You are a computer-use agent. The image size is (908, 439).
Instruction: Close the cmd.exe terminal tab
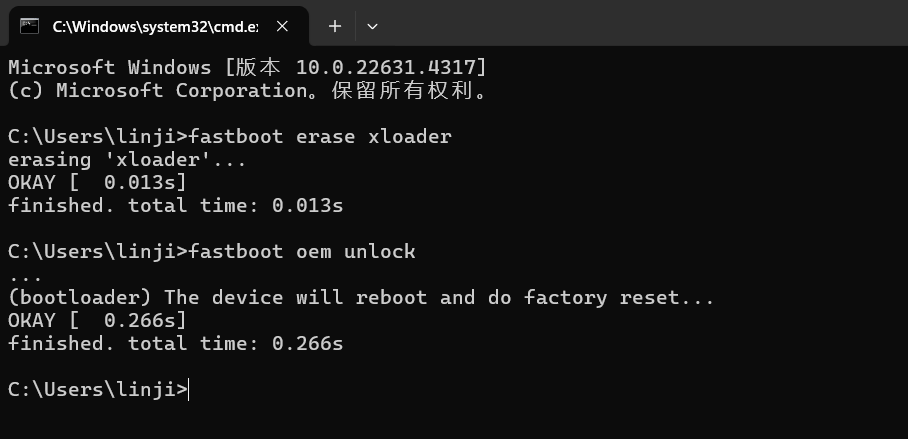[282, 26]
